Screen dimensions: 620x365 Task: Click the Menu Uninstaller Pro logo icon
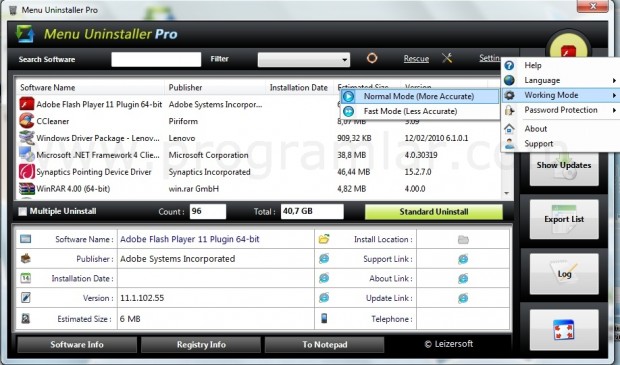click(x=26, y=34)
